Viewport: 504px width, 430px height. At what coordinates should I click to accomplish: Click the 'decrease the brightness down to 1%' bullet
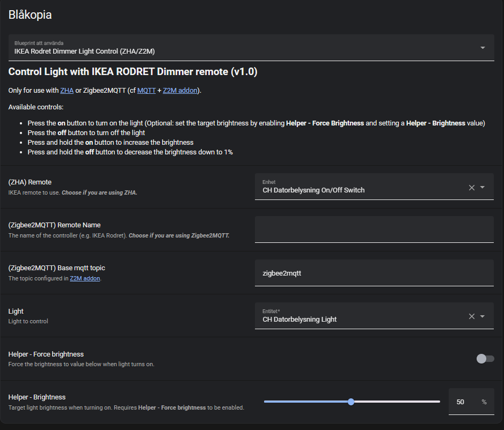130,152
